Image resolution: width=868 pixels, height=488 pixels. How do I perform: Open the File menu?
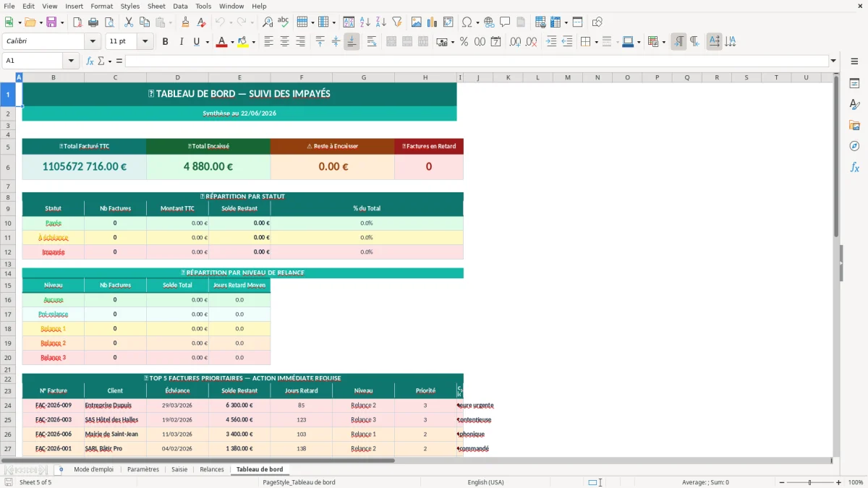[x=9, y=6]
